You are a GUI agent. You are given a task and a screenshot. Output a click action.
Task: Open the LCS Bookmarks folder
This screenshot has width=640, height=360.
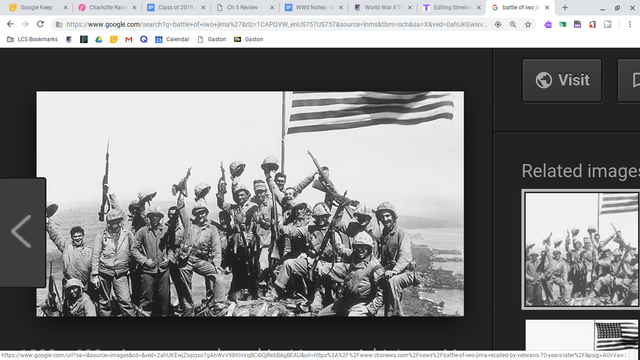(32, 39)
